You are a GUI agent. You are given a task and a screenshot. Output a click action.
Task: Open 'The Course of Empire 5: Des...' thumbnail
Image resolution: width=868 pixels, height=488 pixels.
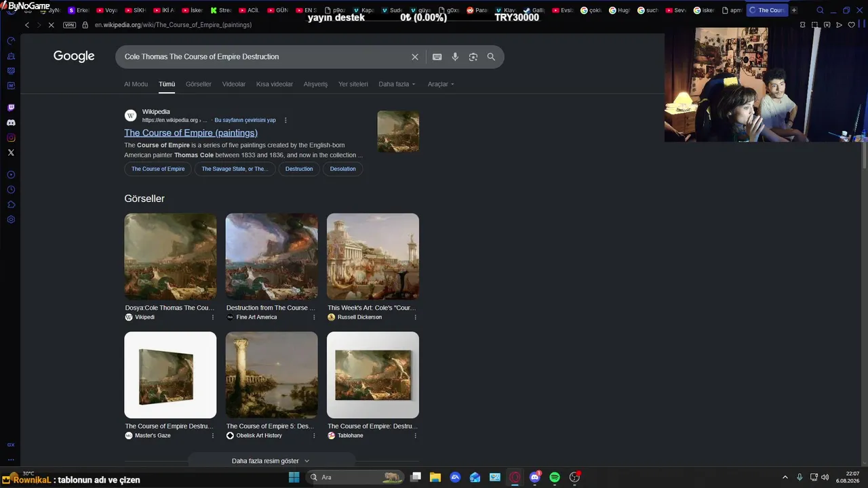pos(271,375)
